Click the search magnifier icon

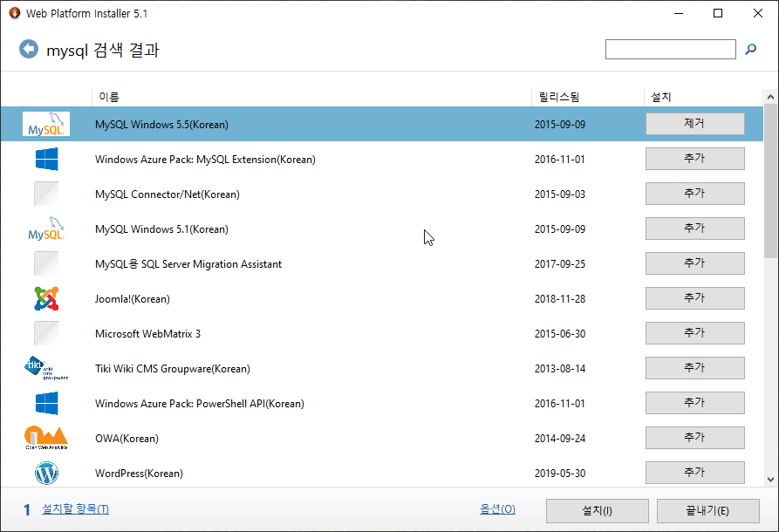[751, 49]
